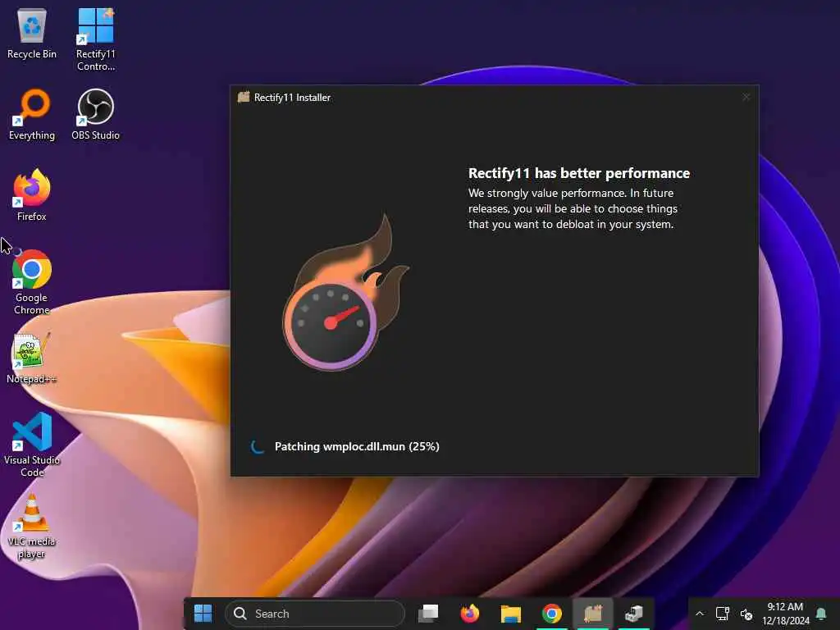Select the Firefox desktop shortcut
The image size is (840, 630).
point(32,195)
